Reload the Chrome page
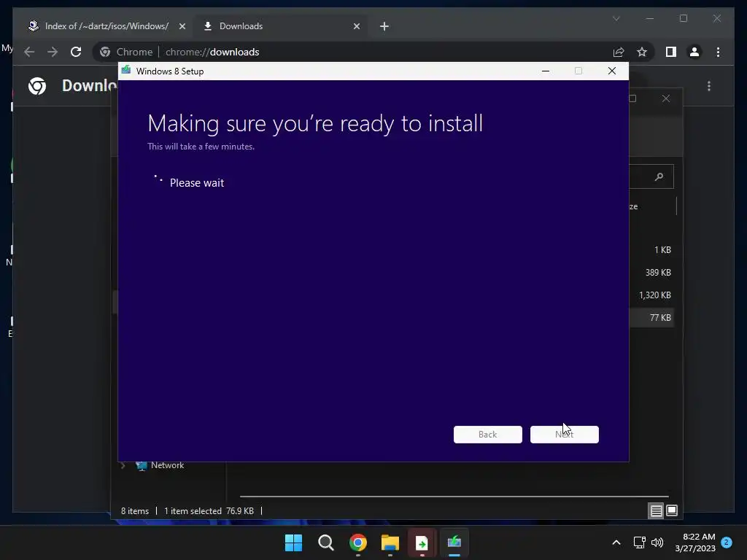This screenshot has height=560, width=747. tap(76, 52)
